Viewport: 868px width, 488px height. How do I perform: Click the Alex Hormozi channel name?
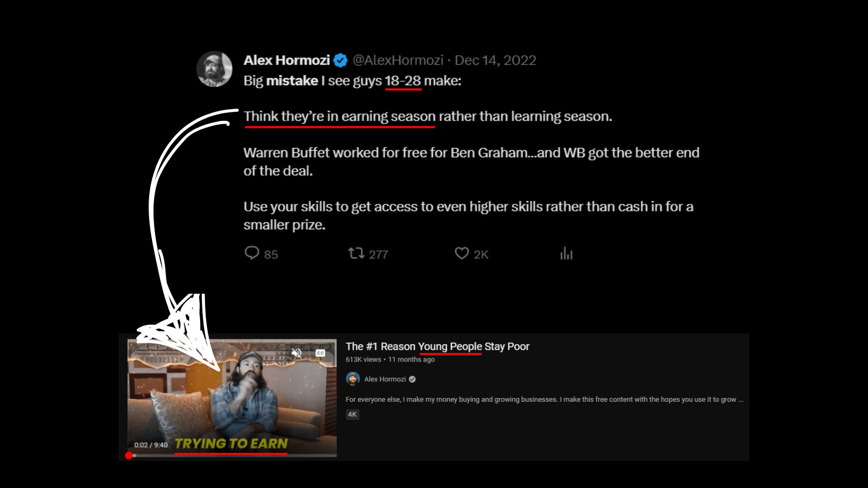click(385, 379)
